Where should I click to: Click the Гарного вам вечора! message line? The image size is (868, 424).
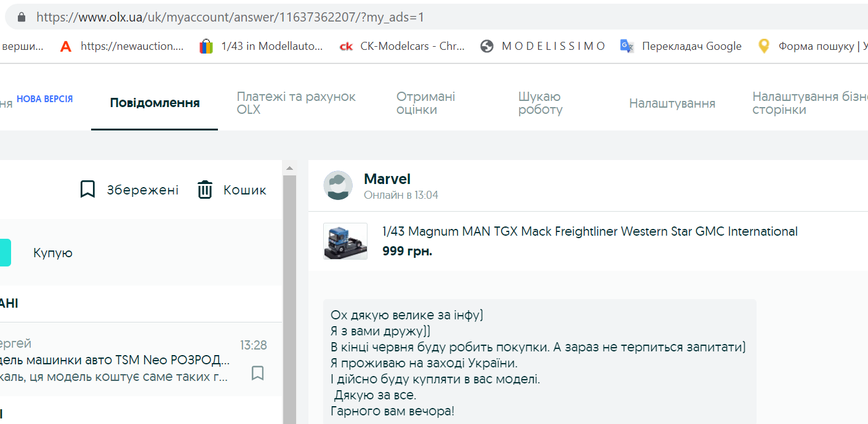click(x=392, y=410)
